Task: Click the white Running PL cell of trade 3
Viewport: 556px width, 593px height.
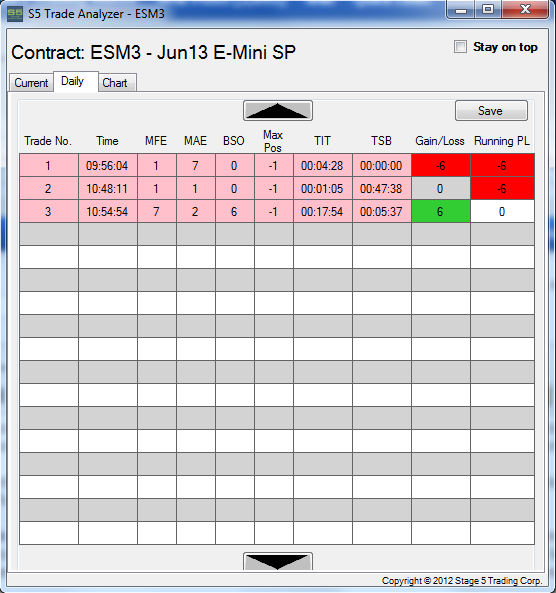Action: coord(502,211)
